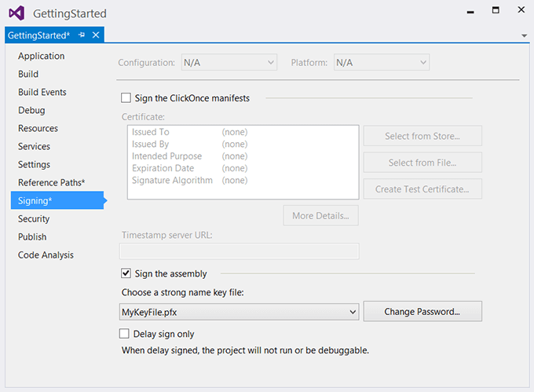
Task: Click the 'Choose a strong name key file' label
Action: click(x=182, y=292)
